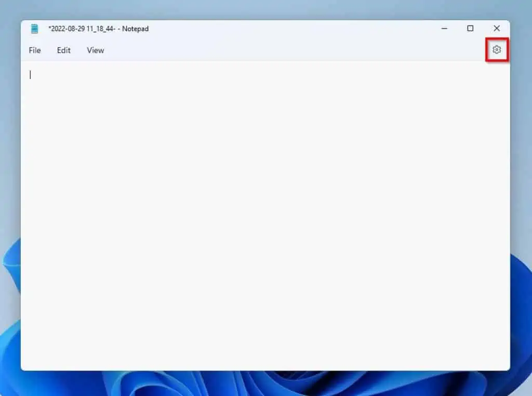Maximize the Notepad window

point(470,29)
